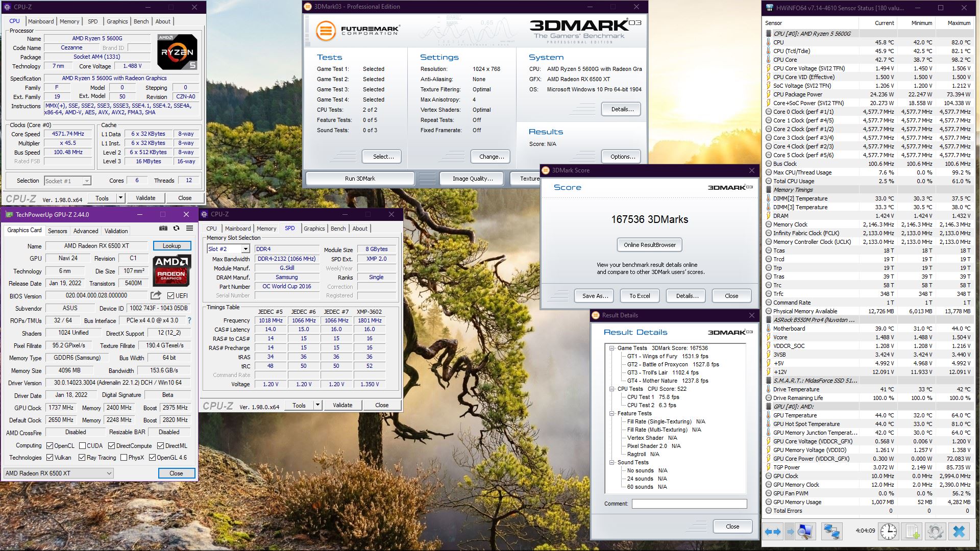Click HWiNFO single right arrow icon
This screenshot has width=980, height=551.
pyautogui.click(x=790, y=532)
